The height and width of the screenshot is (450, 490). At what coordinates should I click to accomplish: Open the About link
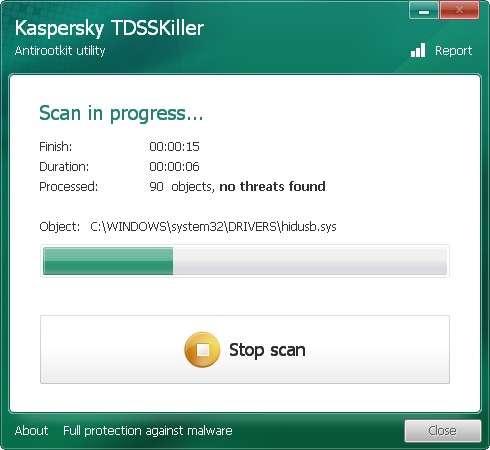(31, 431)
